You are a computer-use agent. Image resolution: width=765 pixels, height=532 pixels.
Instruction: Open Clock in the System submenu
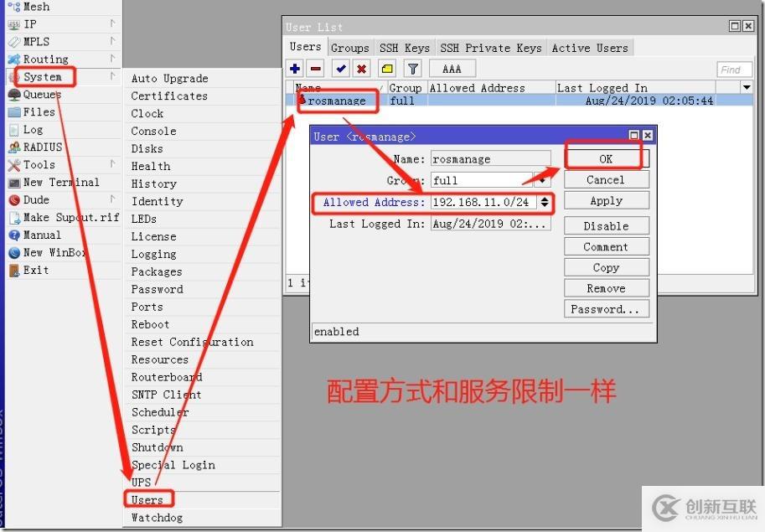click(x=203, y=113)
